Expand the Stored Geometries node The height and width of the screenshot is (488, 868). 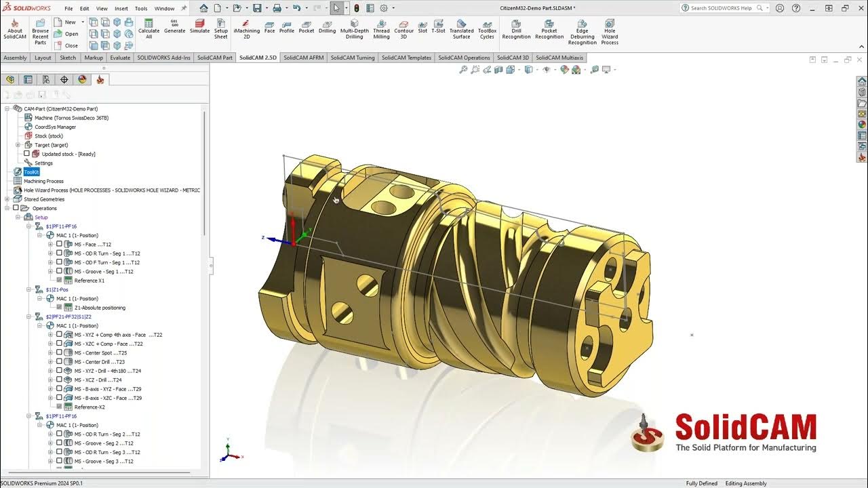pyautogui.click(x=7, y=199)
